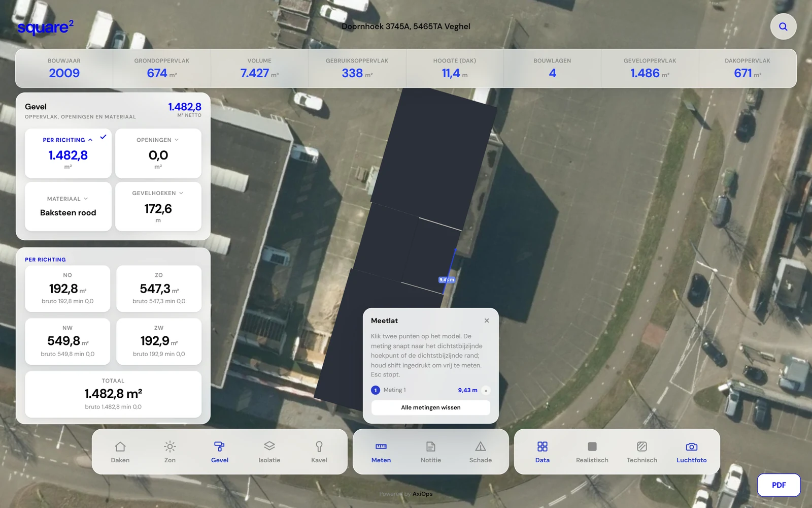Click the square² logo
Viewport: 812px width, 508px height.
(45, 27)
